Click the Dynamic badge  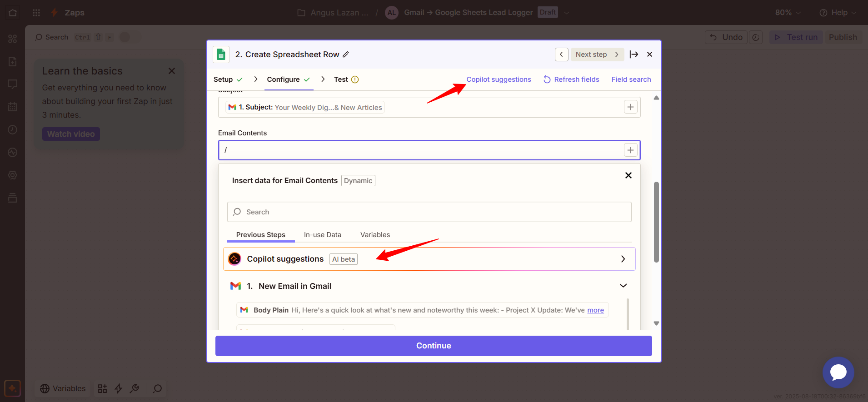[358, 181]
